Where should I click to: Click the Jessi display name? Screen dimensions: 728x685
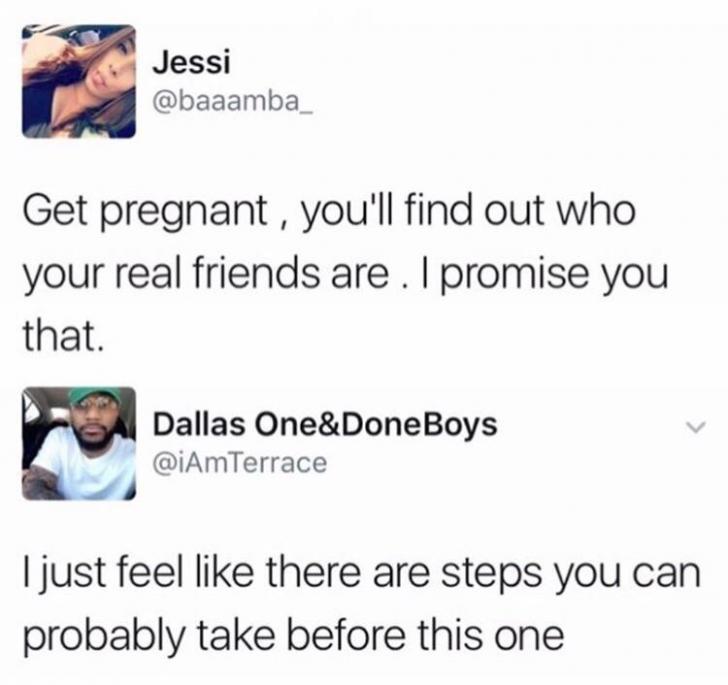(x=191, y=62)
